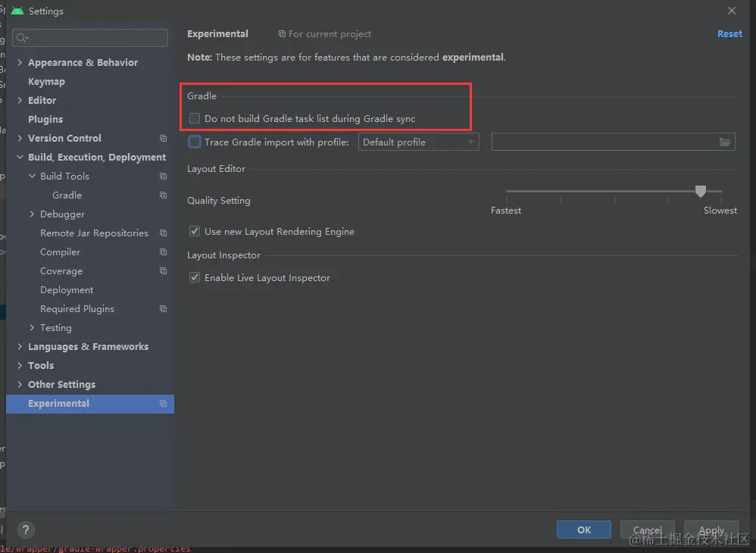This screenshot has height=553, width=756.
Task: Click the Quality Setting slider handle
Action: tap(701, 192)
